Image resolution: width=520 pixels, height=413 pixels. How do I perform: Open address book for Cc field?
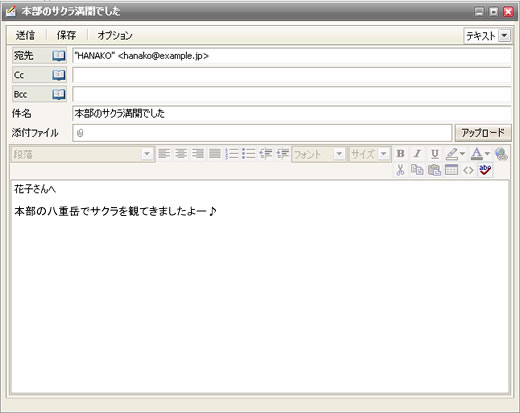pos(59,75)
